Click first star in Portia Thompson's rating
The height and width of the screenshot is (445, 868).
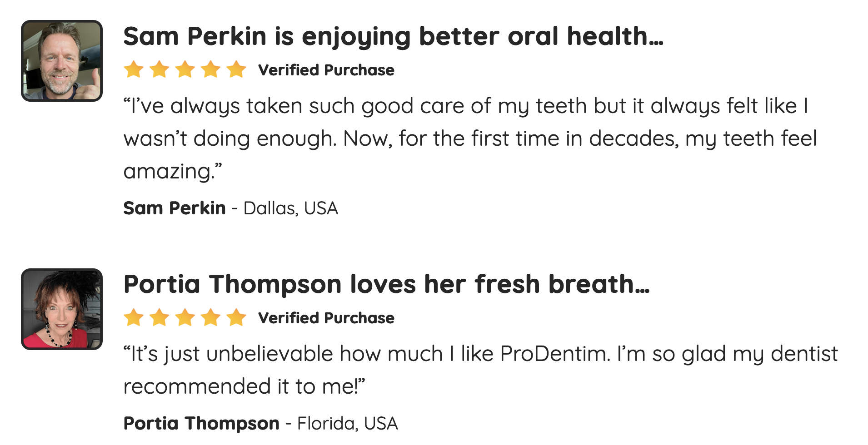point(134,318)
